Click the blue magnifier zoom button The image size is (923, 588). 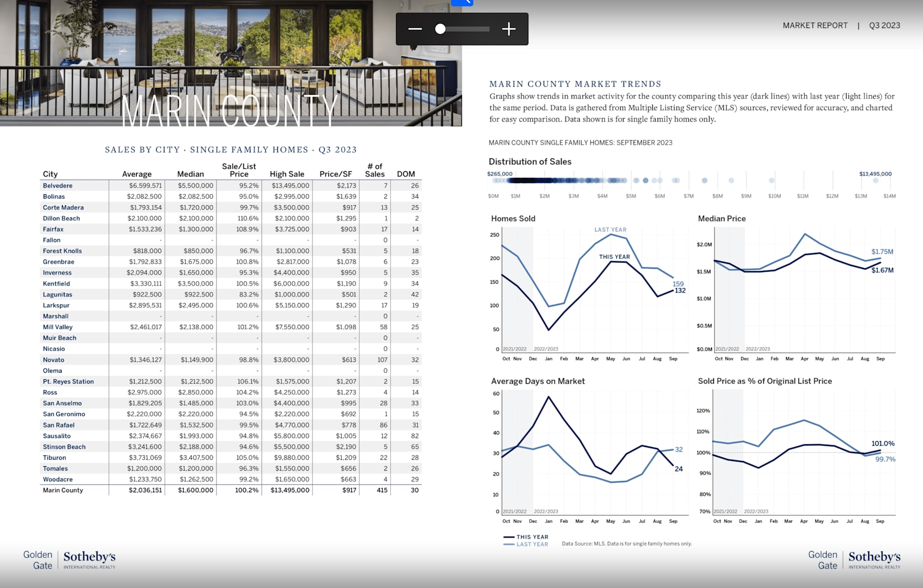(x=462, y=2)
